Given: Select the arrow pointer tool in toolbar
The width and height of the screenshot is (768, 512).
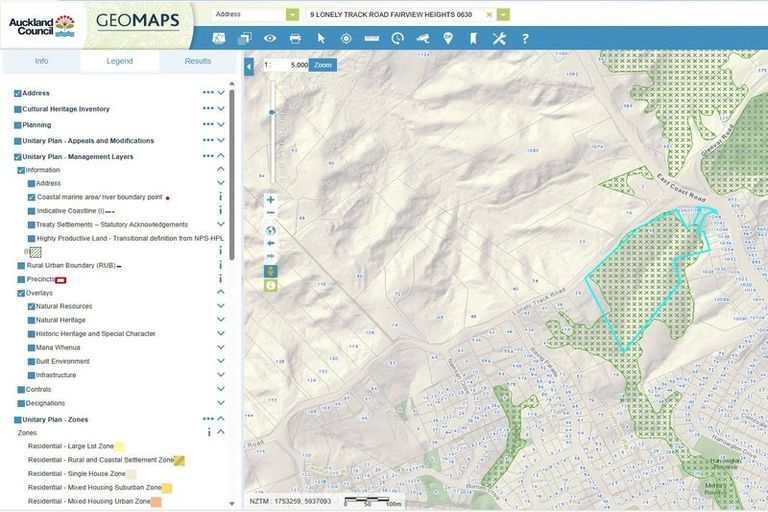Looking at the screenshot, I should pos(321,38).
